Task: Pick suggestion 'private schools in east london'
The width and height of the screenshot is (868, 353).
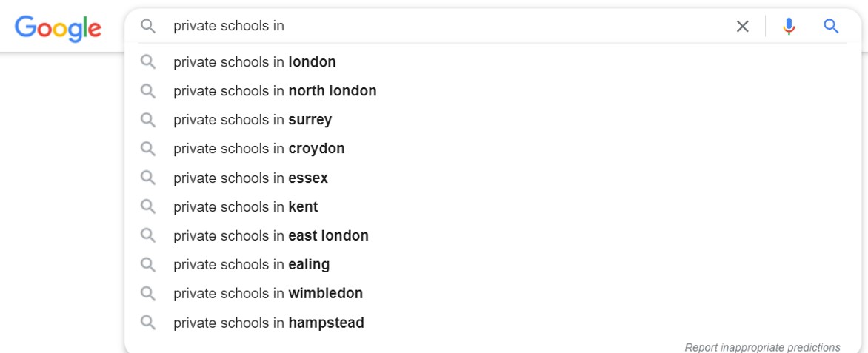Action: [x=493, y=235]
